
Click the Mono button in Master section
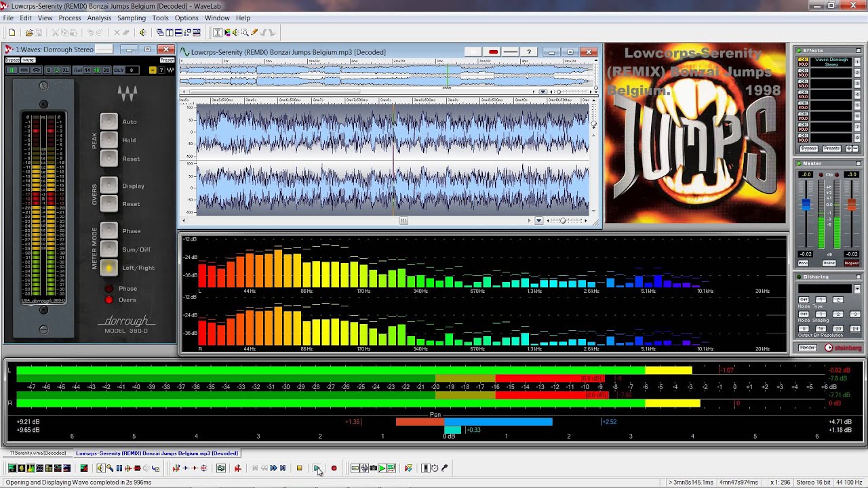coord(804,263)
